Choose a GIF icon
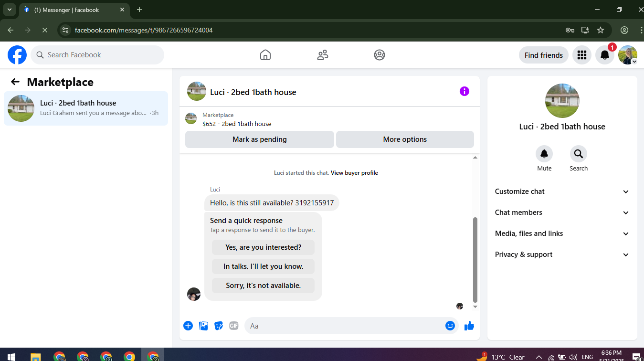Viewport: 644px width, 361px height. click(234, 326)
